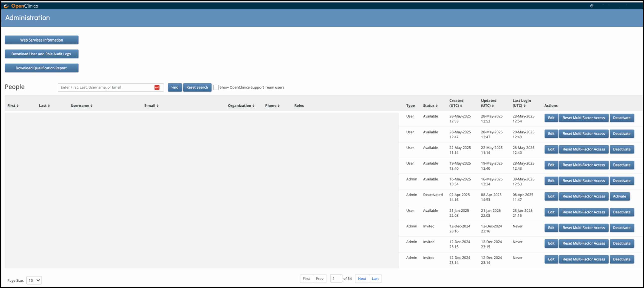Open the Page Size dropdown
This screenshot has width=644, height=288.
tap(34, 280)
